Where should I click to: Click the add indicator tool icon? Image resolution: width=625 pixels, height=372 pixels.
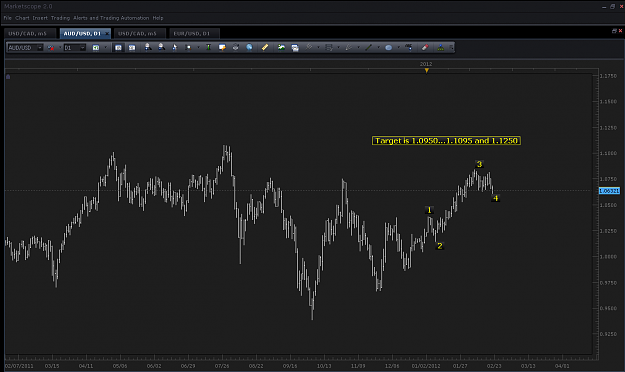309,47
